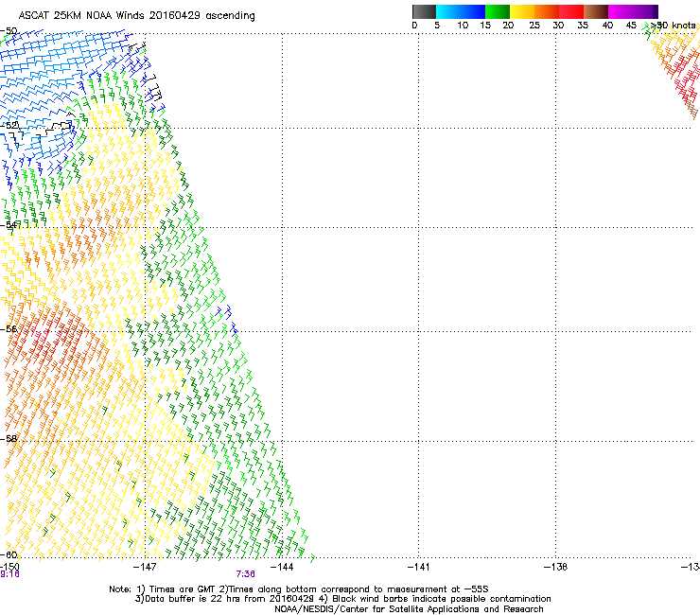
Task: Click the NOAA/NESDIS Center for Satellite Applications credit
Action: click(409, 609)
